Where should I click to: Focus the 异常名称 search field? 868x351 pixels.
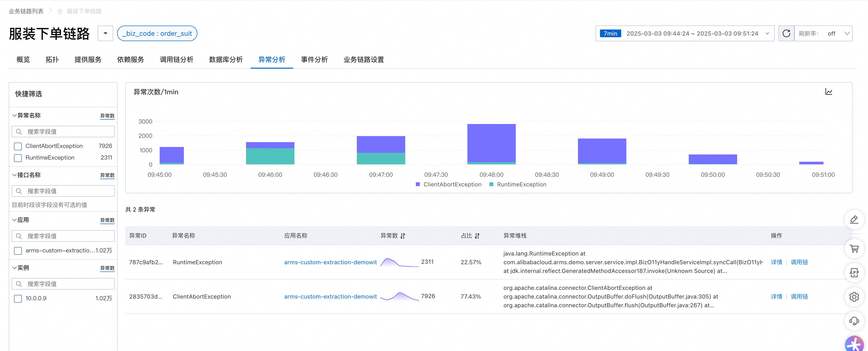63,132
